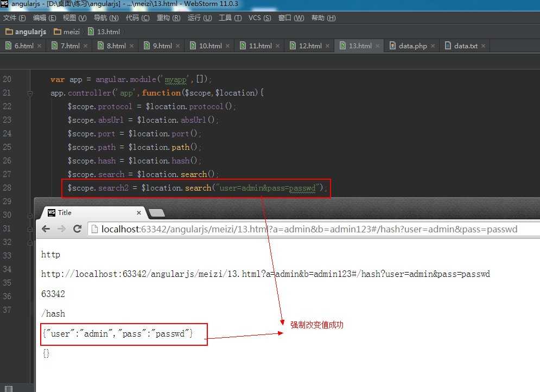Image resolution: width=540 pixels, height=392 pixels.
Task: Open a new browser tab
Action: [157, 213]
